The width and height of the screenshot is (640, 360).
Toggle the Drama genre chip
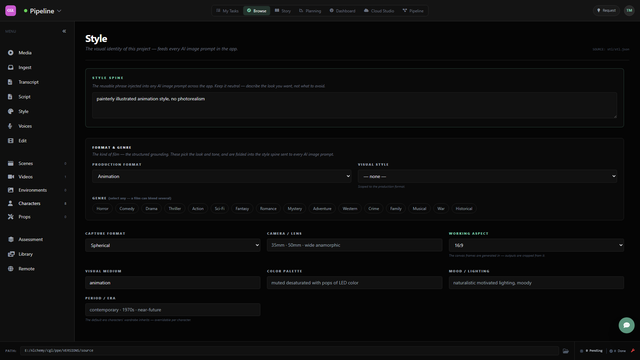[x=151, y=209]
